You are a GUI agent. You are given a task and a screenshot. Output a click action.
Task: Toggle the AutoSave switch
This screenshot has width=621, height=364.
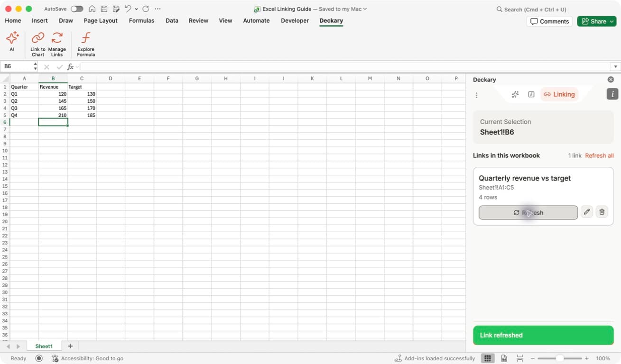pyautogui.click(x=77, y=9)
